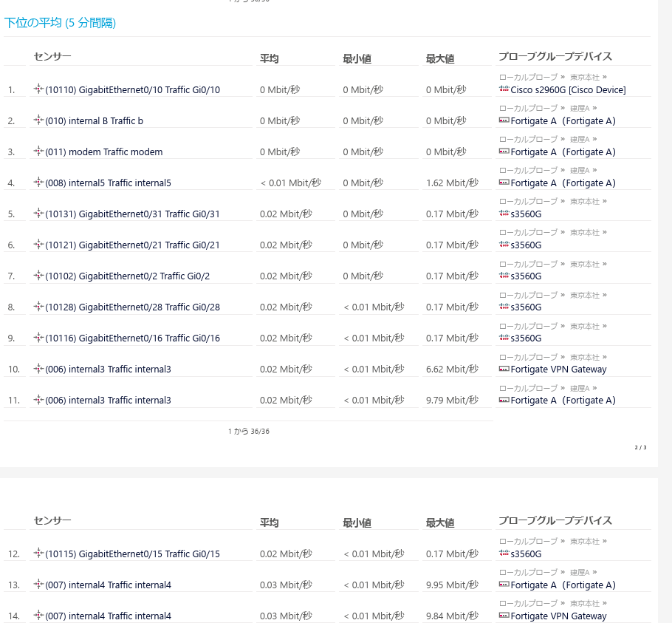Click s3560G device icon in Gi0/16 row

504,338
